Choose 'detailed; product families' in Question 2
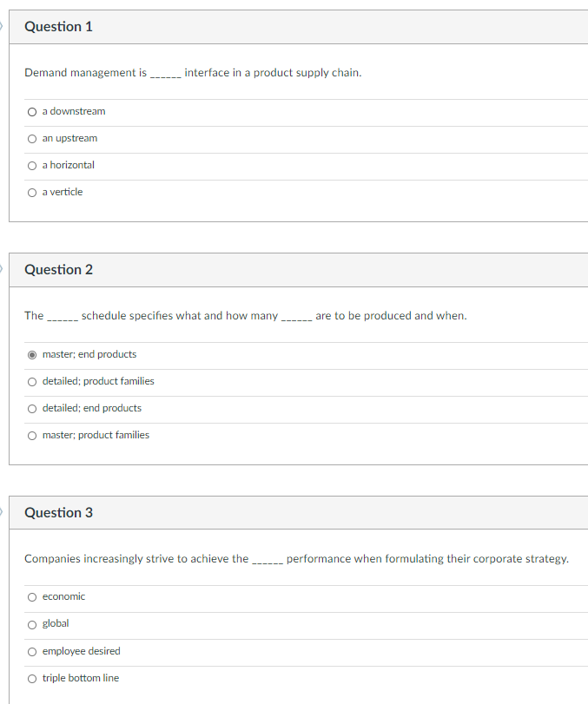Image resolution: width=588 pixels, height=704 pixels. point(31,381)
